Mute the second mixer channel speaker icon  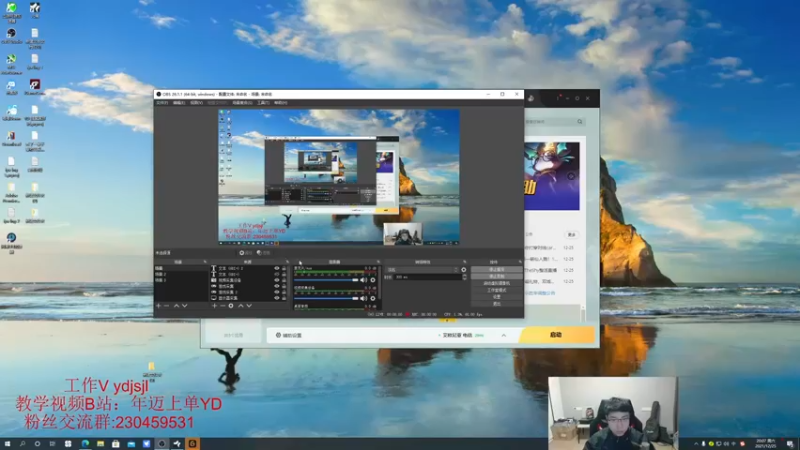point(364,298)
